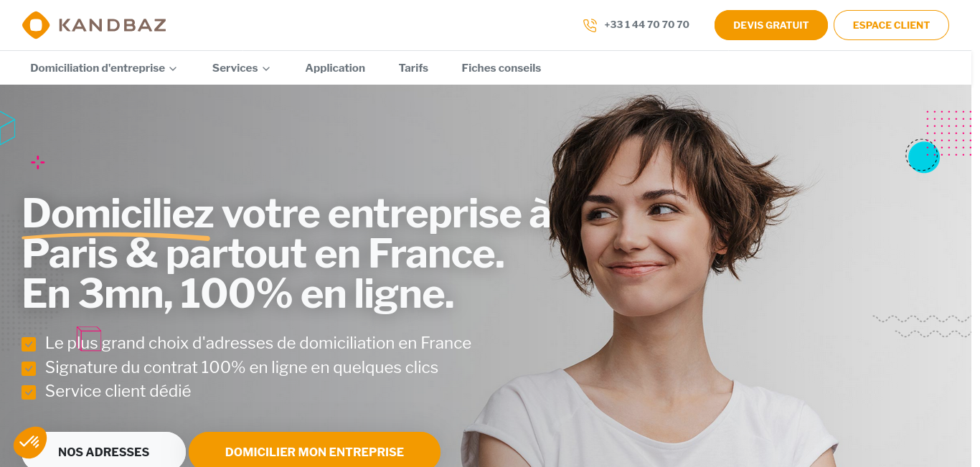980x467 pixels.
Task: Click checkbox beside 'Le plus grand choix d'adresses'
Action: (x=29, y=344)
